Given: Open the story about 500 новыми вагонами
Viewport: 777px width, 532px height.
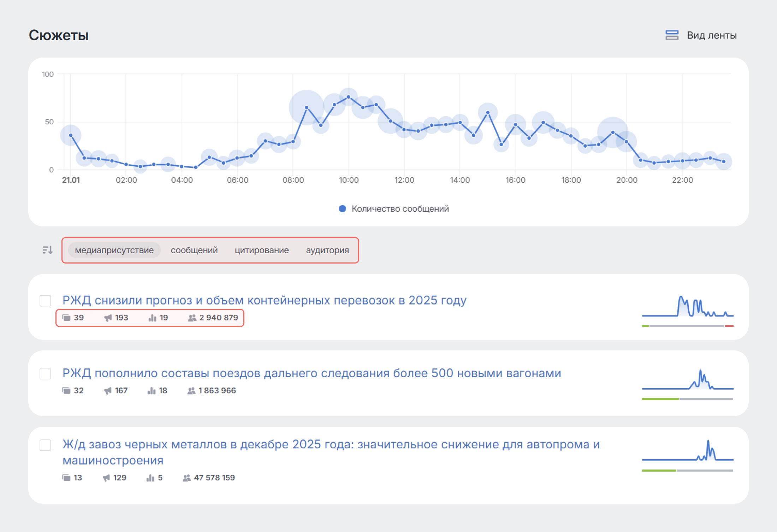Looking at the screenshot, I should [x=312, y=373].
